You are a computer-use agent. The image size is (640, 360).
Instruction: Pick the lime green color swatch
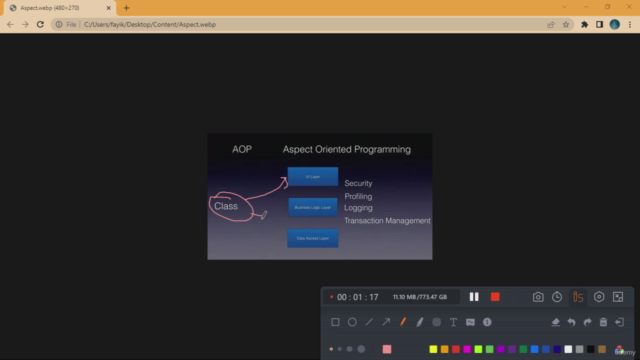coord(478,349)
